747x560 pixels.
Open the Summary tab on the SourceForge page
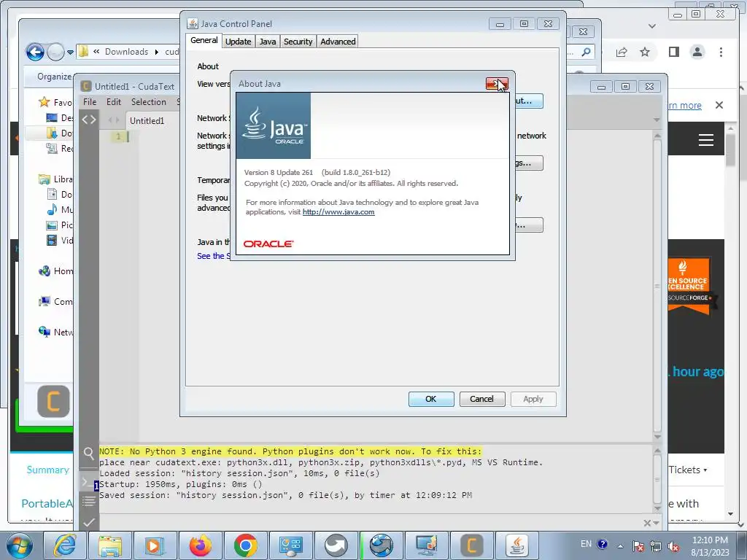point(47,470)
